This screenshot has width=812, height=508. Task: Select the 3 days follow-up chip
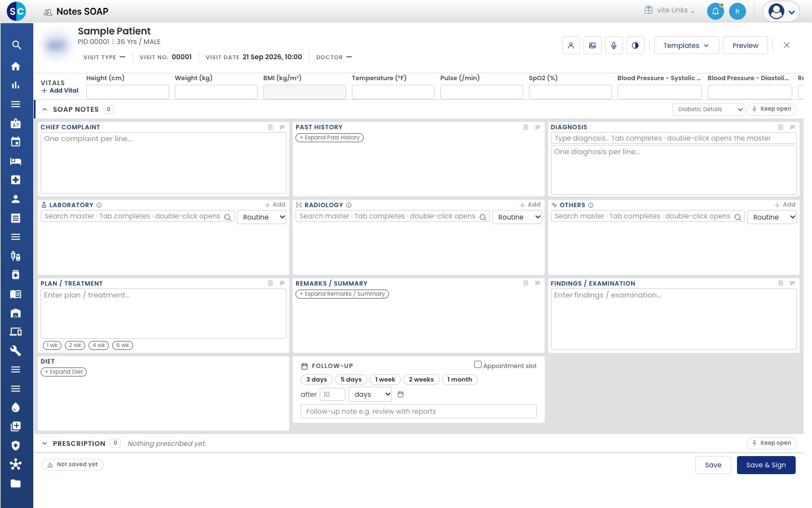pyautogui.click(x=317, y=380)
